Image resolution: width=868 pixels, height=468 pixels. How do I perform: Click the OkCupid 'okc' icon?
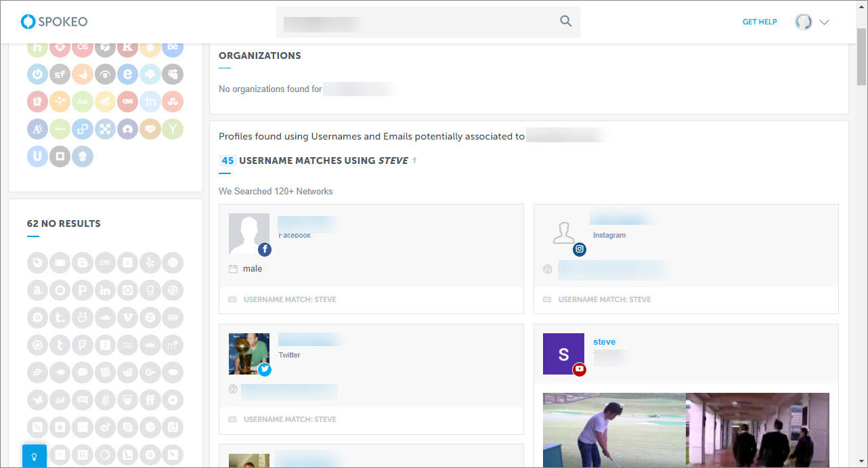tap(150, 345)
